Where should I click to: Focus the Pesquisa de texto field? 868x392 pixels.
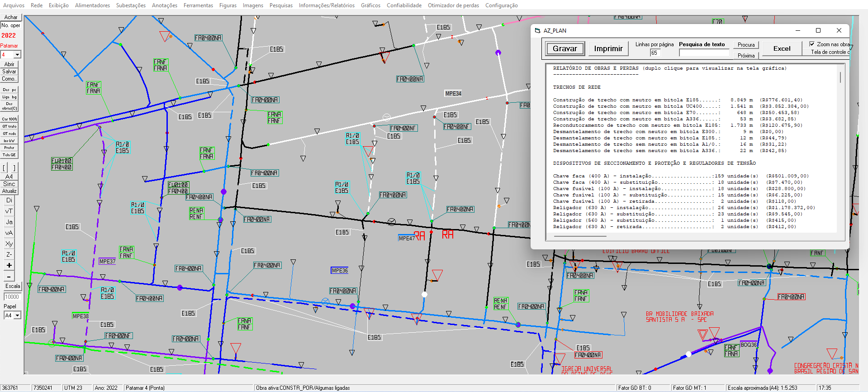point(704,53)
